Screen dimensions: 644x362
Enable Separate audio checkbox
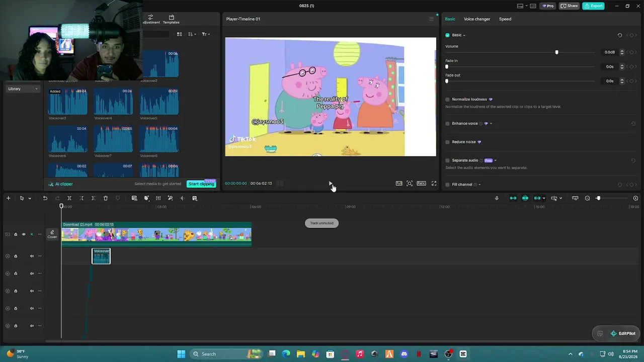tap(447, 160)
